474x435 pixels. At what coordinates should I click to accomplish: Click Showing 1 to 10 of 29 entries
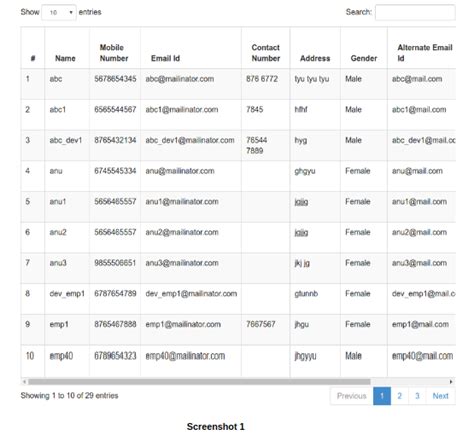69,396
